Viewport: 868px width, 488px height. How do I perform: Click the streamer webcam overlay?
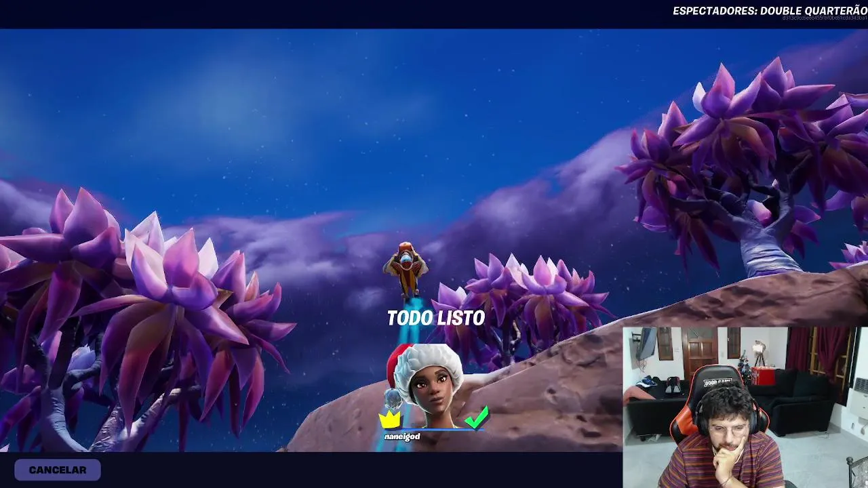pyautogui.click(x=745, y=407)
